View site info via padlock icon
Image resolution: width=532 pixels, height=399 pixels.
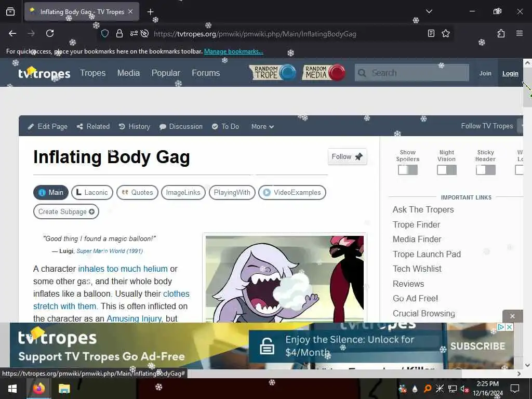[119, 33]
